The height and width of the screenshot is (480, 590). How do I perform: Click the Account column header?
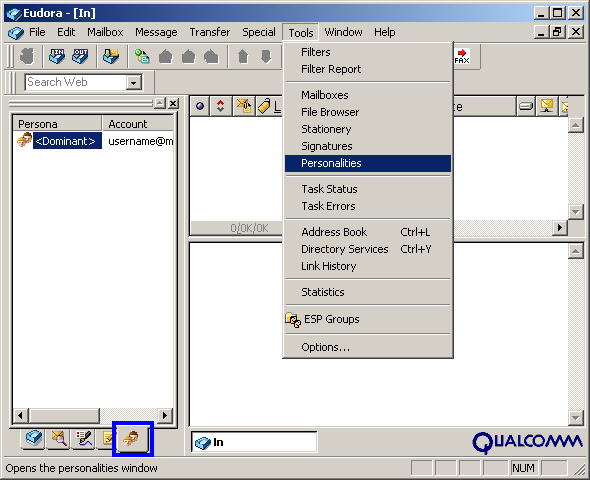click(x=138, y=123)
